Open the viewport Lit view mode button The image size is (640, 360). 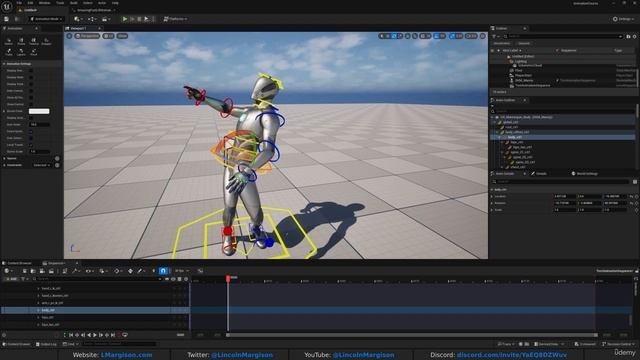coord(109,36)
